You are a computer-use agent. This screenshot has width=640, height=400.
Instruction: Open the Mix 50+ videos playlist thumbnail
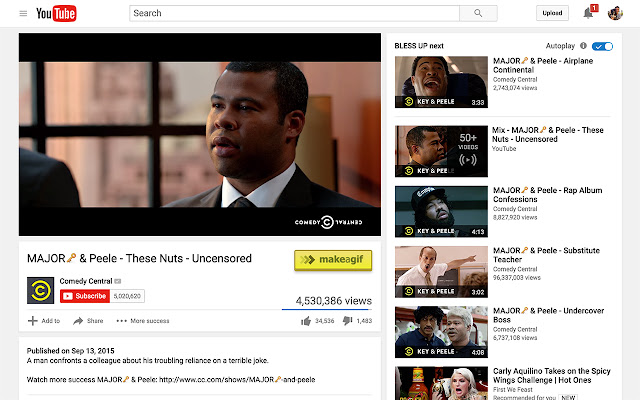tap(441, 151)
